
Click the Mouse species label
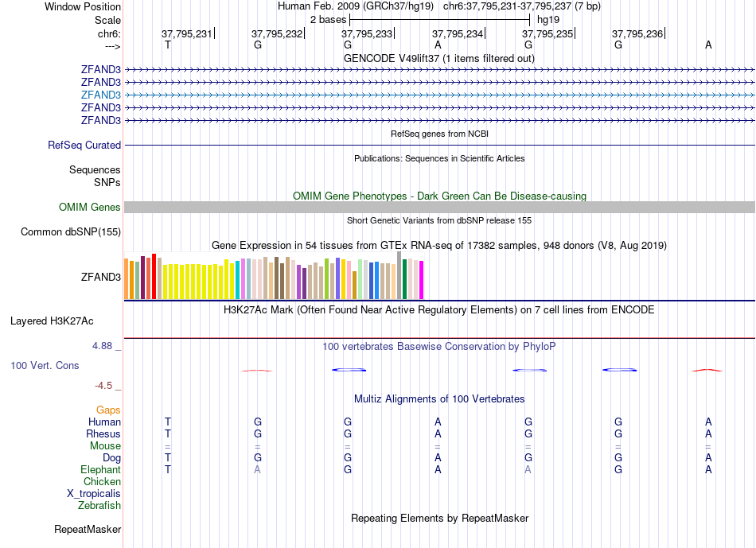[105, 446]
